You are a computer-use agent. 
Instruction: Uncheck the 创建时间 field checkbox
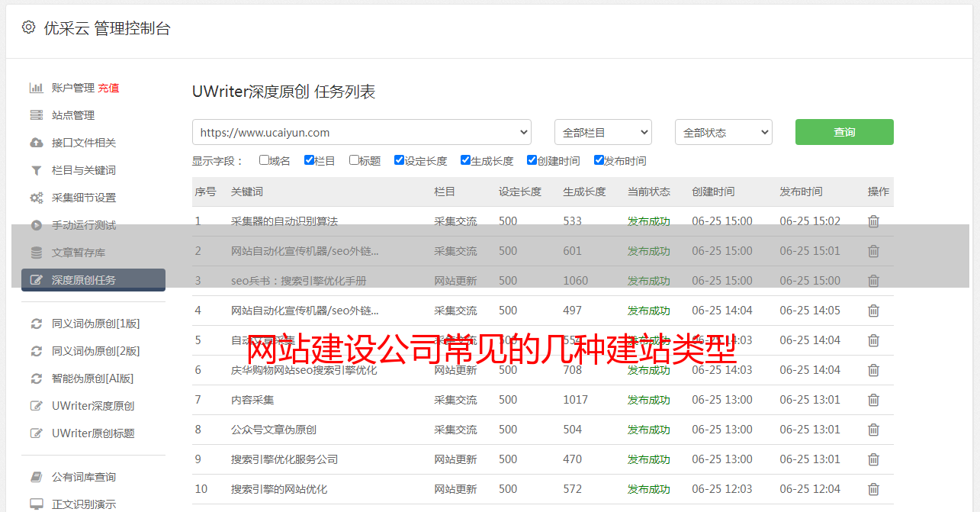(x=532, y=160)
